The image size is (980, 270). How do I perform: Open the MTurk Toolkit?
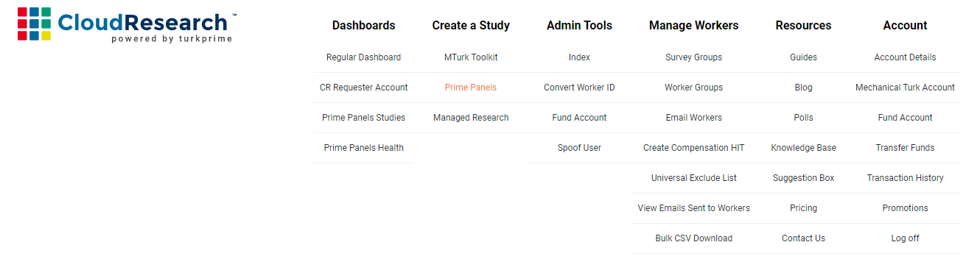coord(471,57)
